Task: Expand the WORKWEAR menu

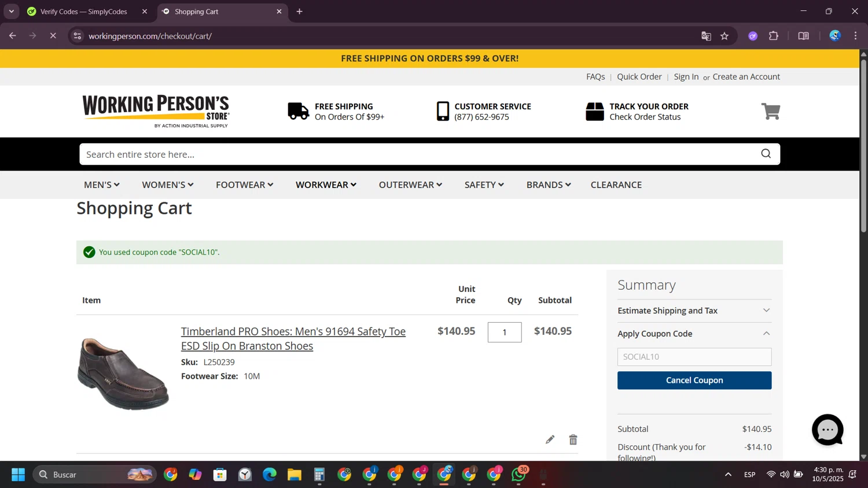Action: (326, 185)
